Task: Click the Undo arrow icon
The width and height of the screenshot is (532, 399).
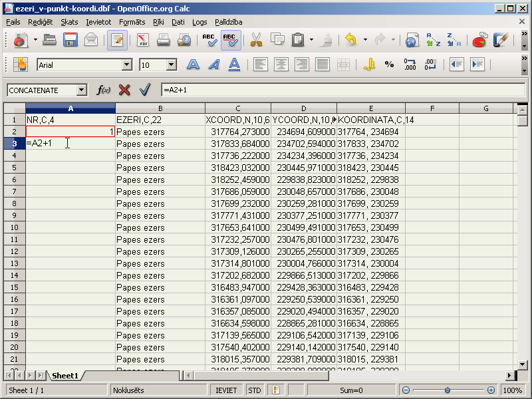Action: coord(351,40)
